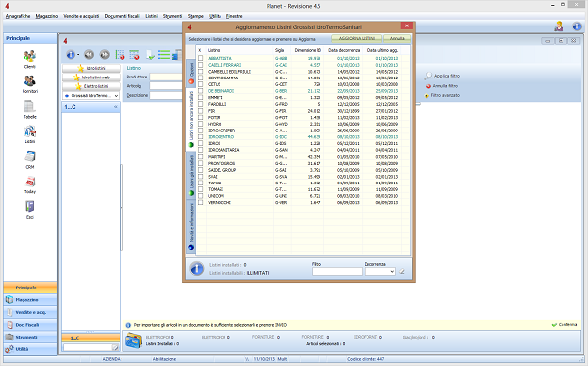Viewport: 588px width, 366px height.
Task: Tick the checkbox for VERNOCCHI
Action: tap(201, 203)
